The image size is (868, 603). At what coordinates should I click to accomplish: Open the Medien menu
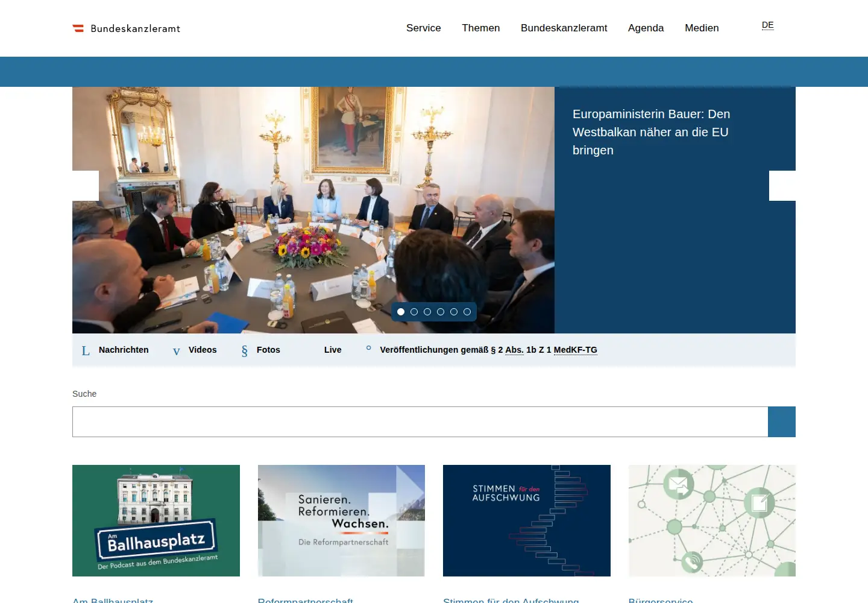[x=702, y=28]
